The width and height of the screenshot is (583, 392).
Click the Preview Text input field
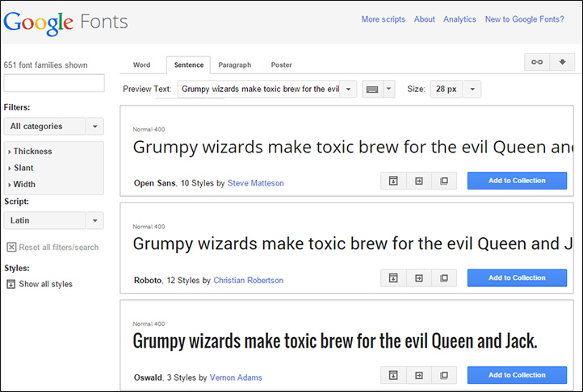pyautogui.click(x=258, y=90)
